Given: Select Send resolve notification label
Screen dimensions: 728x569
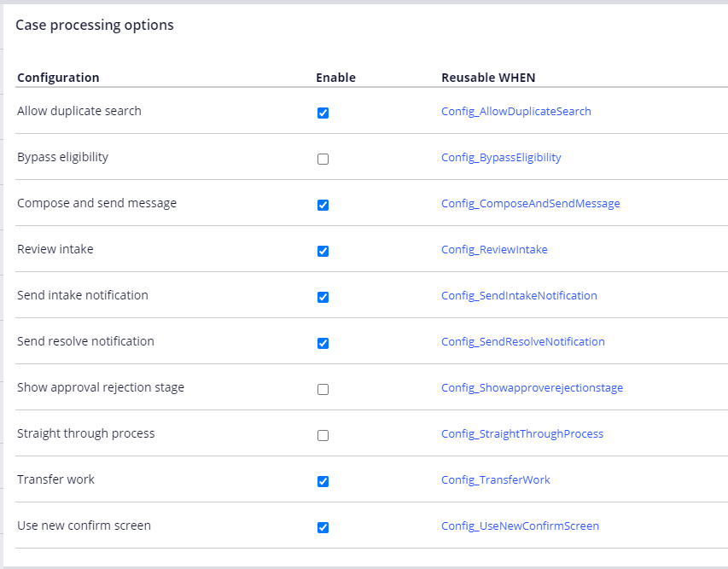Looking at the screenshot, I should [x=85, y=341].
